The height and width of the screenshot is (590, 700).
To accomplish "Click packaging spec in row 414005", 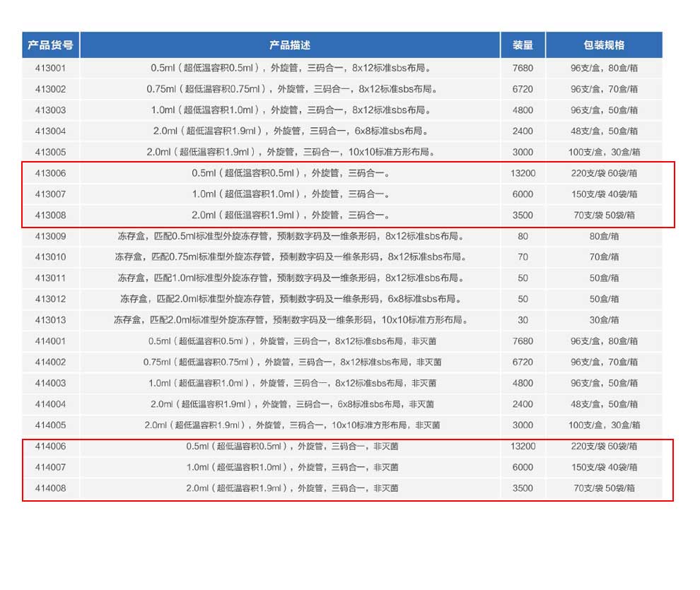I will 604,425.
